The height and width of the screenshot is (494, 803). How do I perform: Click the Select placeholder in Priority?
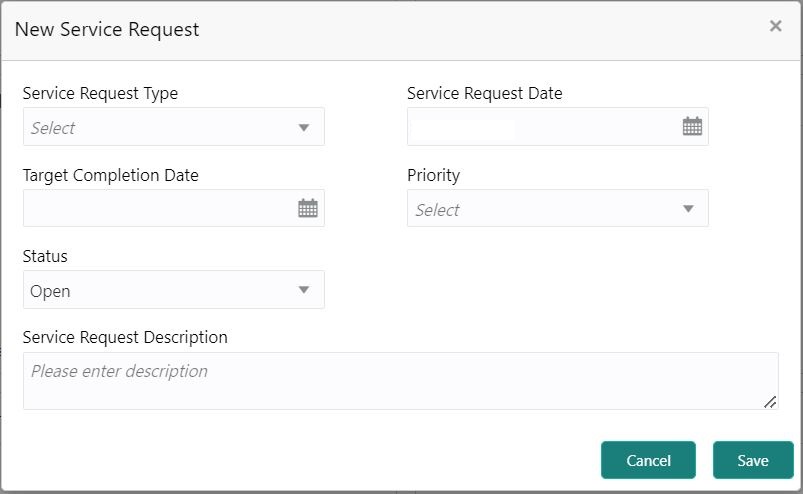[x=437, y=210]
